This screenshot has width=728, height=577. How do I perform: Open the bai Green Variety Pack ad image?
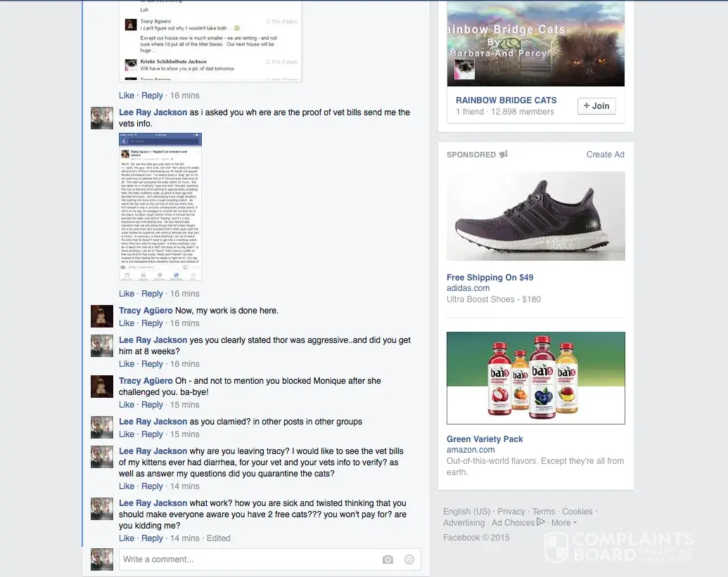coord(536,378)
